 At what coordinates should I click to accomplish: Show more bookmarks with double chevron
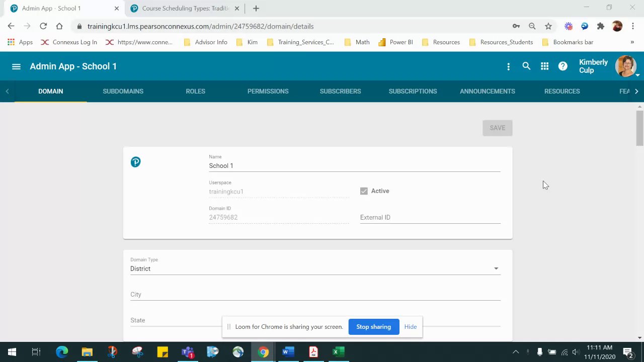tap(632, 42)
